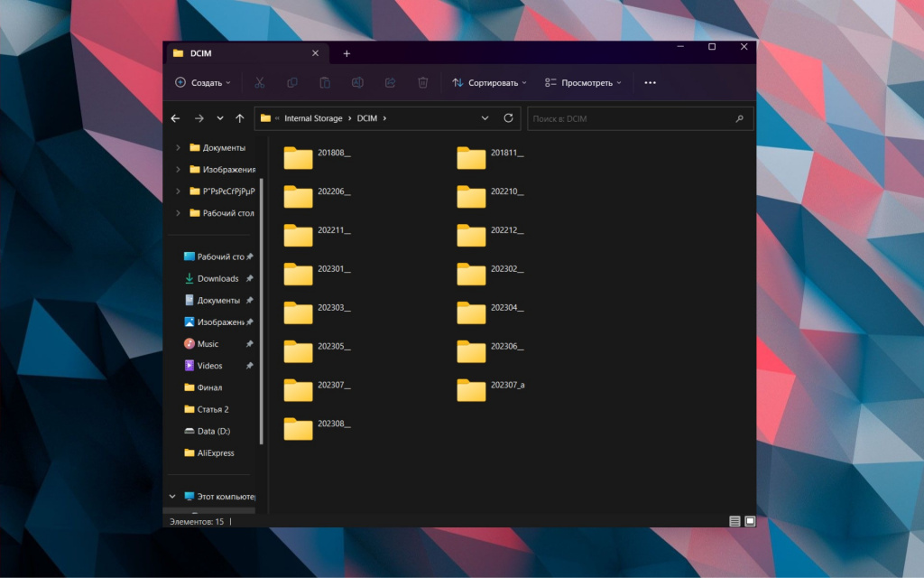Click Internal Storage in the address path
The width and height of the screenshot is (924, 578).
[313, 118]
